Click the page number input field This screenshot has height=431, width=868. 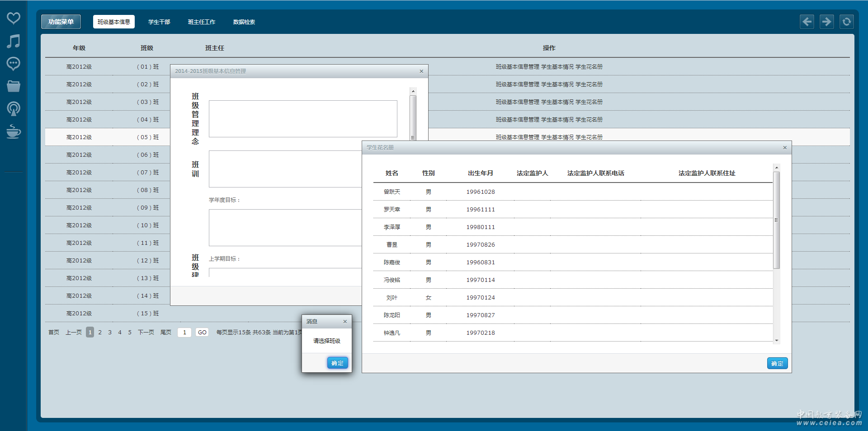(184, 333)
